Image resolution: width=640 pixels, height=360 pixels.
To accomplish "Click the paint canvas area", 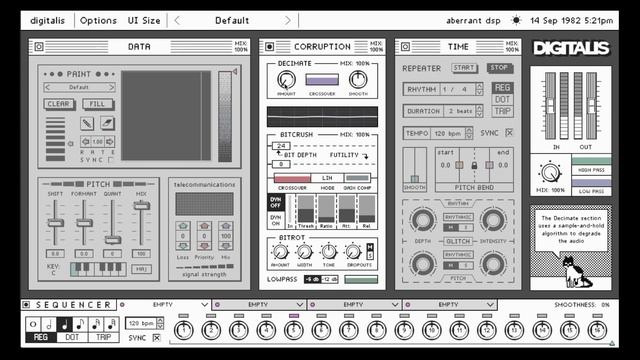I will pos(166,116).
